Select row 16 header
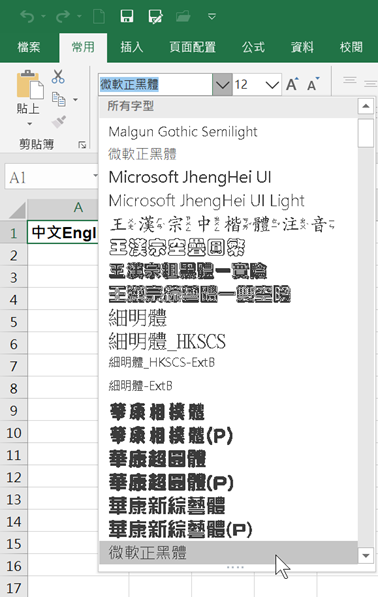 (14, 566)
